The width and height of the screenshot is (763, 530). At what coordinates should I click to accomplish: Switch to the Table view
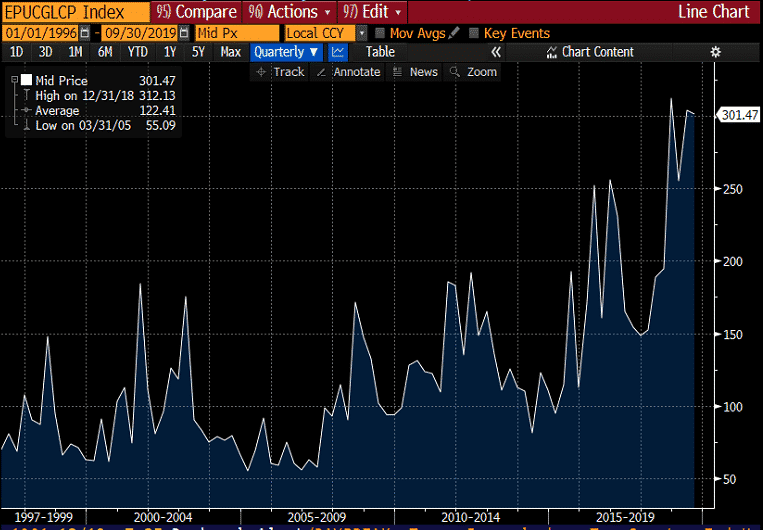[380, 52]
